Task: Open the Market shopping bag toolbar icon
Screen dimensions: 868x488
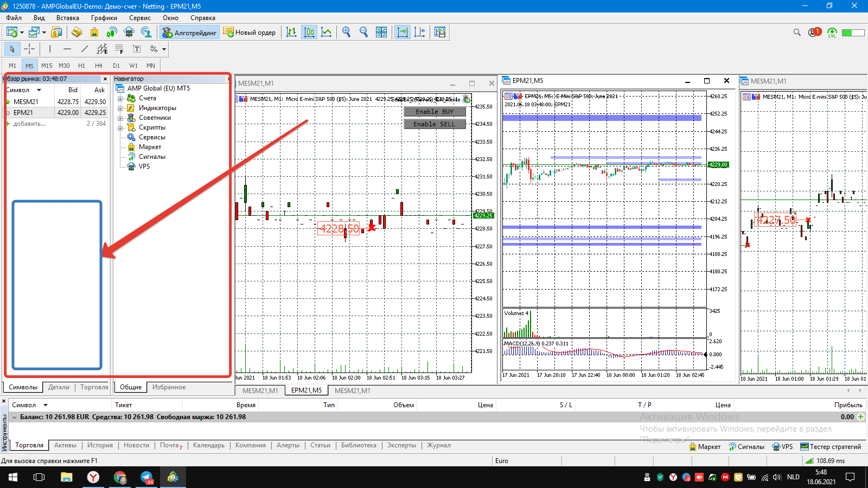Action: pos(94,33)
